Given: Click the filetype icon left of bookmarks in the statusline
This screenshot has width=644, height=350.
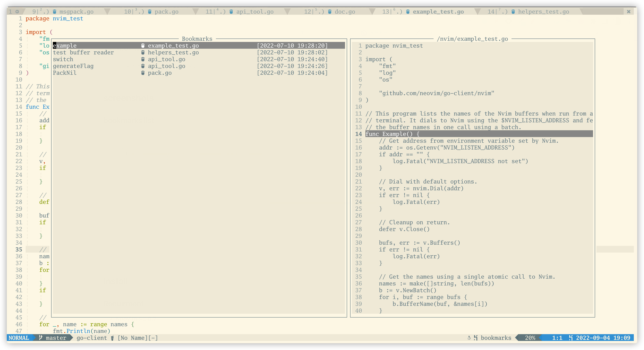Looking at the screenshot, I should [475, 338].
